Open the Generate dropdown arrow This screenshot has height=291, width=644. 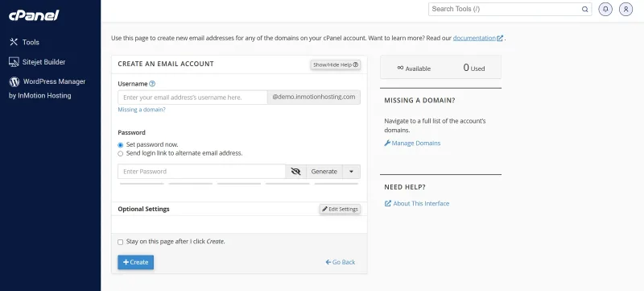pos(351,172)
